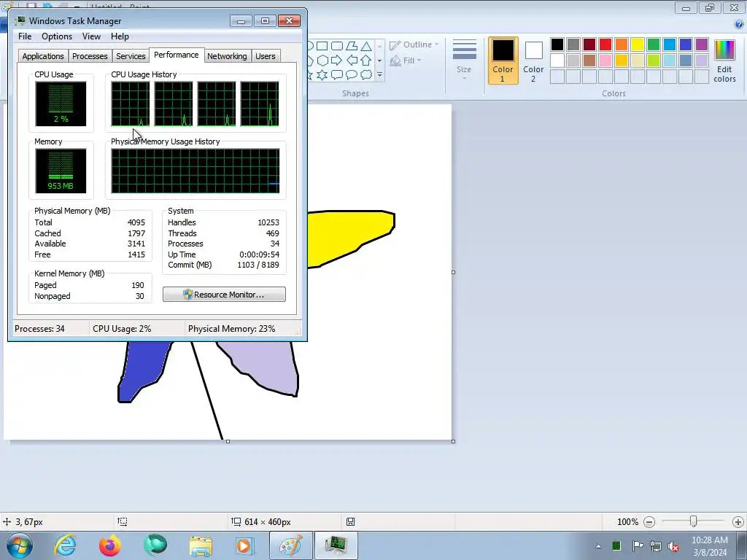Open Action Center flag icon in tray
Image resolution: width=747 pixels, height=560 pixels.
coord(637,546)
